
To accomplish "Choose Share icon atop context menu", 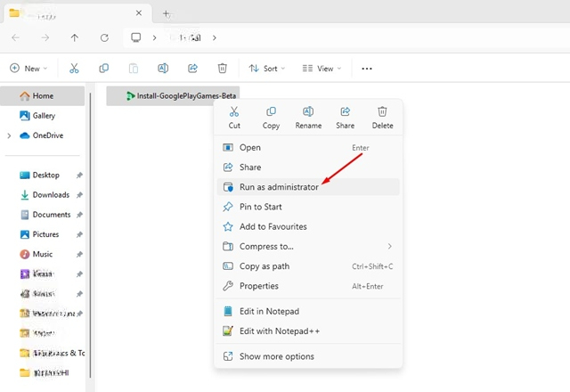I will click(345, 118).
